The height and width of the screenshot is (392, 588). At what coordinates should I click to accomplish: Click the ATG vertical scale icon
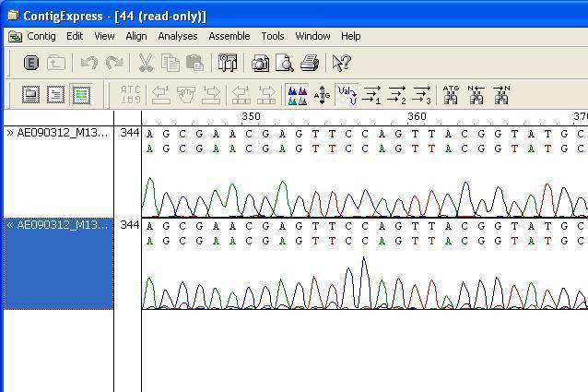point(322,94)
